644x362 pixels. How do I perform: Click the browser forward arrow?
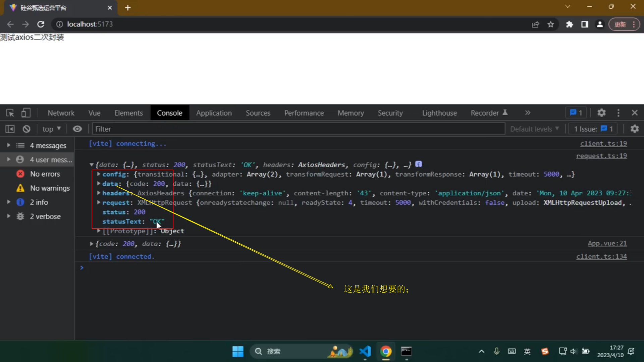coord(25,24)
